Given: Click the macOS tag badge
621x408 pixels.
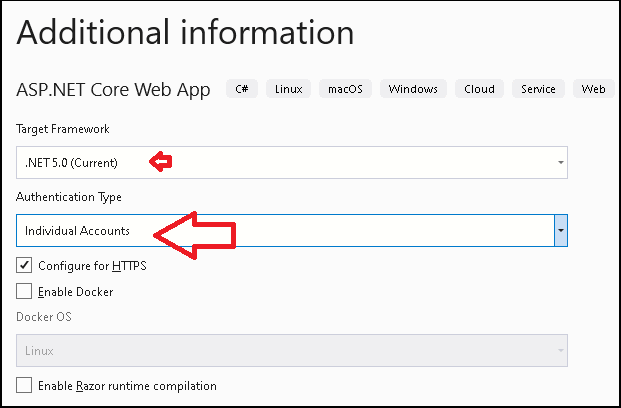Looking at the screenshot, I should [345, 89].
